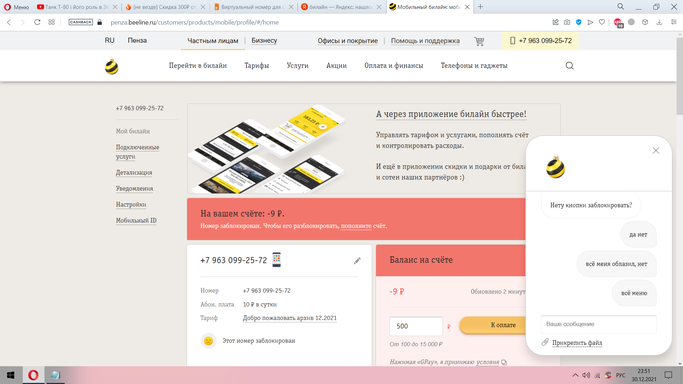
Task: Open the shopping cart icon
Action: pos(479,41)
